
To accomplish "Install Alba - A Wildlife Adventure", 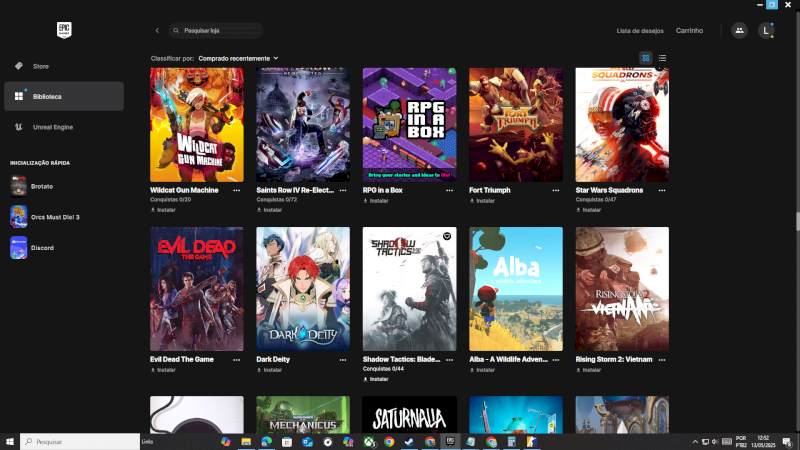I will coord(482,370).
